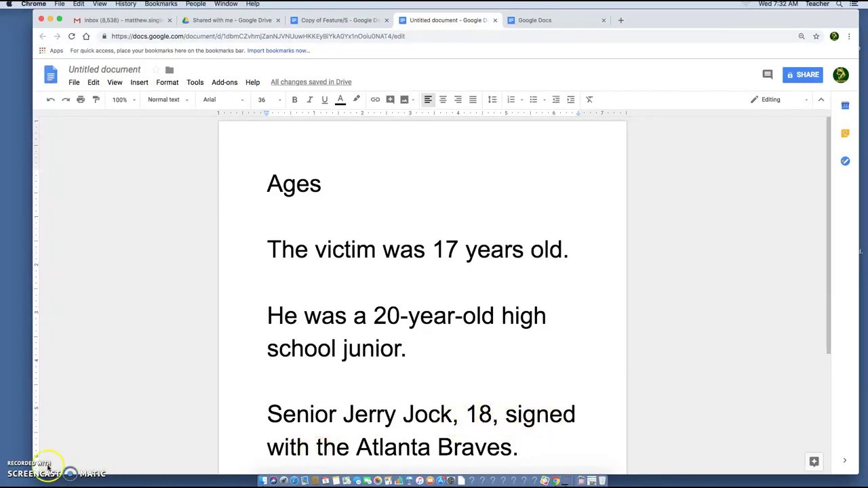Click the Undo icon in Docs toolbar
The height and width of the screenshot is (488, 868).
pos(51,100)
